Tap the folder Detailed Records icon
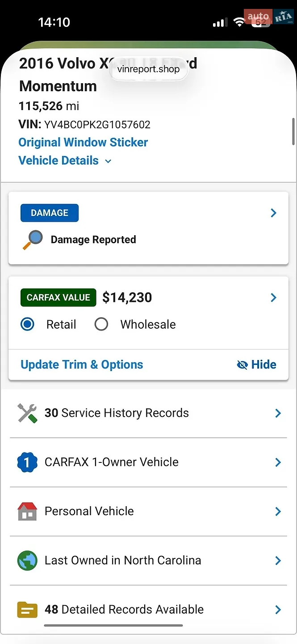Viewport: 297px width, 644px height. tap(27, 610)
